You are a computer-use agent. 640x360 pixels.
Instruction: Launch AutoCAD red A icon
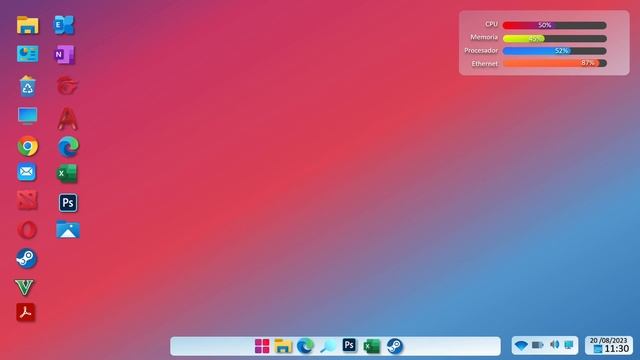(68, 119)
